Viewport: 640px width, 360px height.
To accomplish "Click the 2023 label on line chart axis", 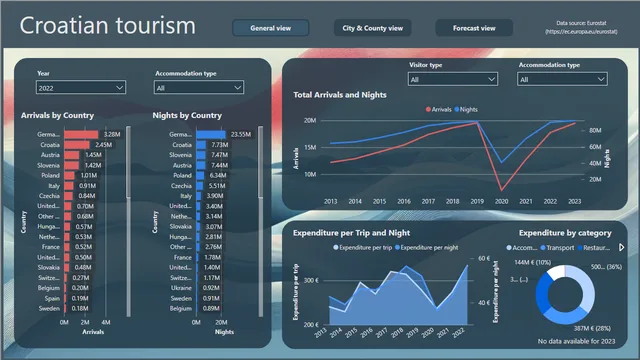I will point(575,201).
